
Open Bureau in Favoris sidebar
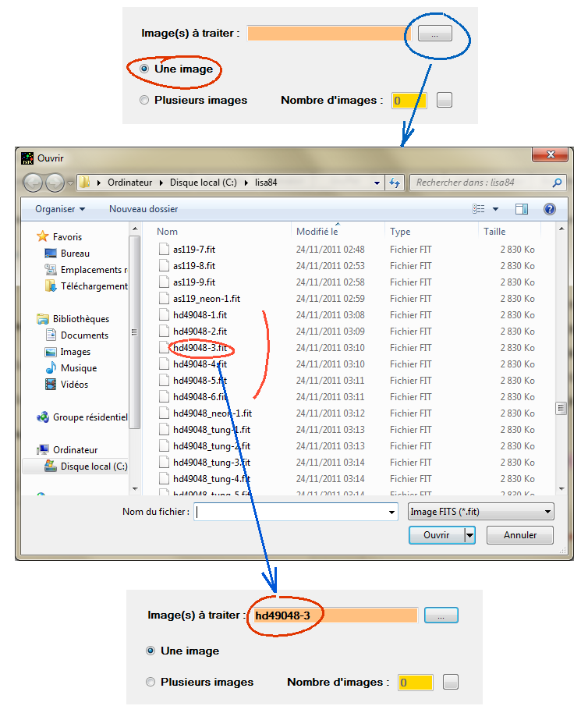click(75, 254)
